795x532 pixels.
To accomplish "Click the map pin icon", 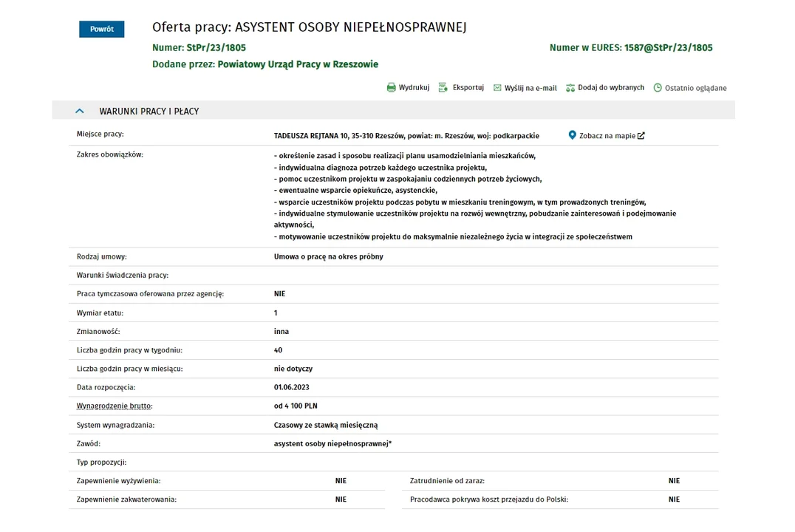I will [572, 135].
